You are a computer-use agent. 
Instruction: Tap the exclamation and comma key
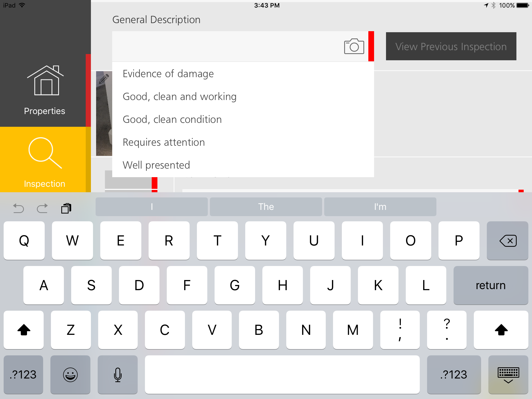[x=400, y=330]
